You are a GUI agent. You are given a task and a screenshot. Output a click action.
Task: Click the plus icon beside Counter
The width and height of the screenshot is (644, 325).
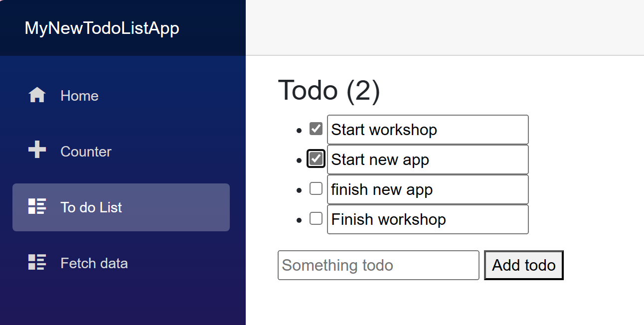pyautogui.click(x=36, y=151)
